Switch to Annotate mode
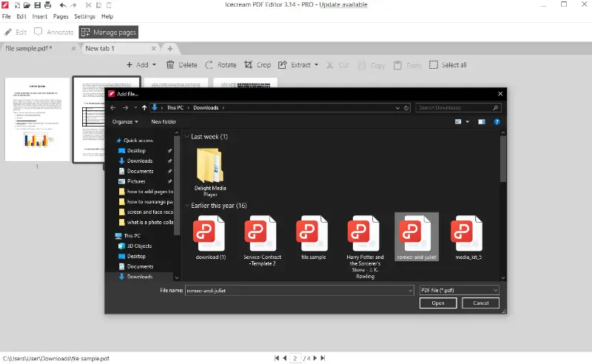The width and height of the screenshot is (592, 364). [53, 32]
